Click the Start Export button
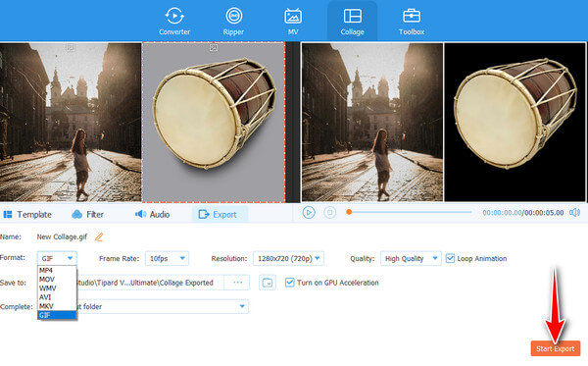The image size is (588, 366). click(556, 348)
